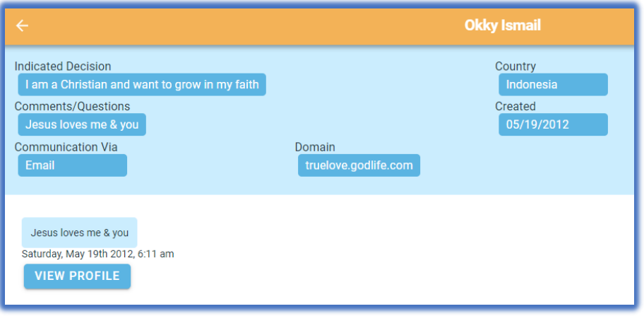
Task: Select the 05/19/2012 created date field
Action: (553, 124)
